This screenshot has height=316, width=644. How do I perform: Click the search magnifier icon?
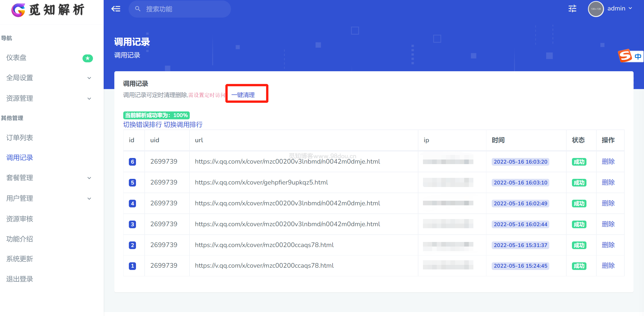click(138, 9)
